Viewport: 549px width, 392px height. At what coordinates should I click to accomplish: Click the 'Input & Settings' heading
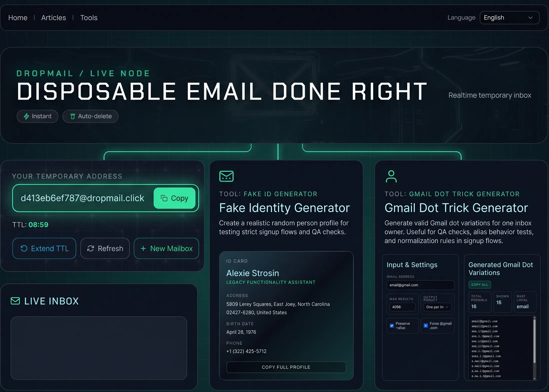pos(412,265)
